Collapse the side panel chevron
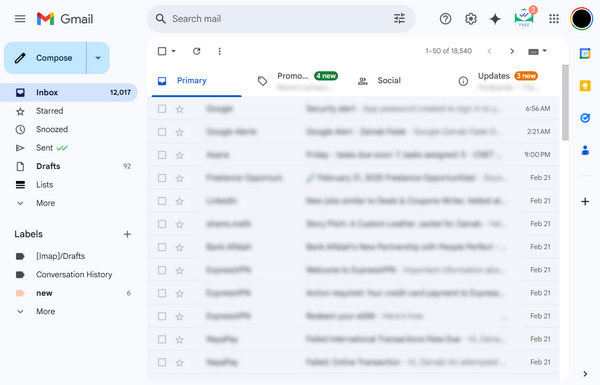 (585, 374)
